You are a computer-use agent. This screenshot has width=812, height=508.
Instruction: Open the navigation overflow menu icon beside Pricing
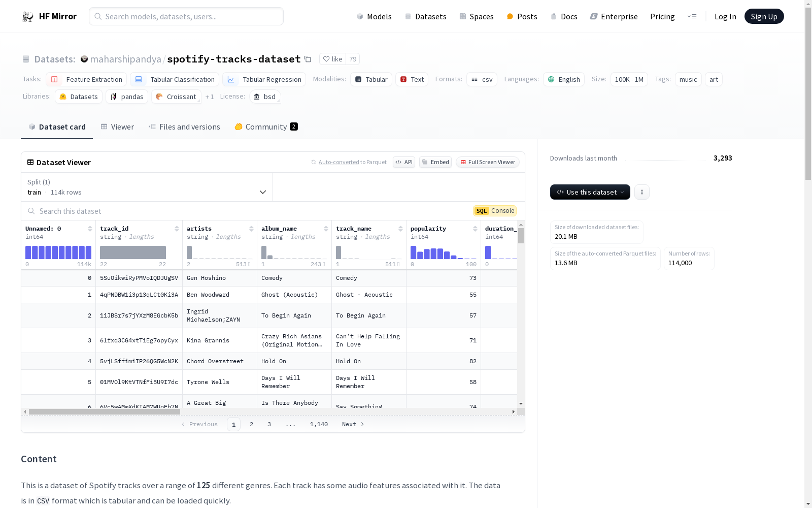click(x=692, y=16)
